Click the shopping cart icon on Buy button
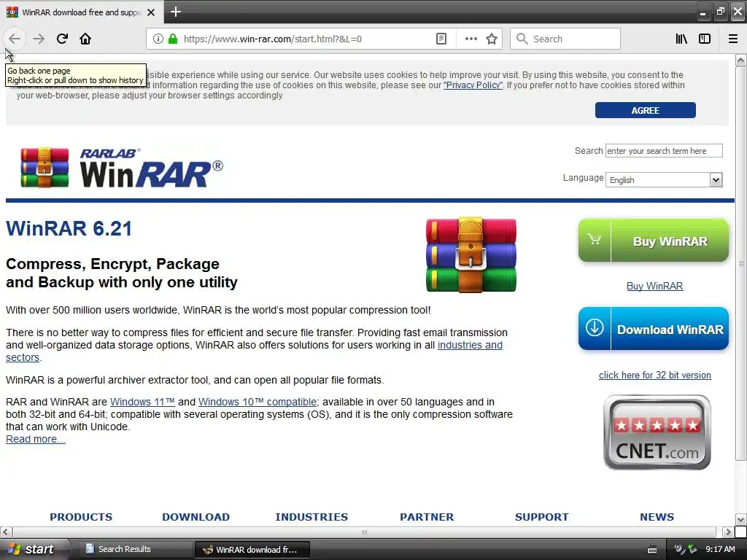The width and height of the screenshot is (747, 560). pos(594,239)
